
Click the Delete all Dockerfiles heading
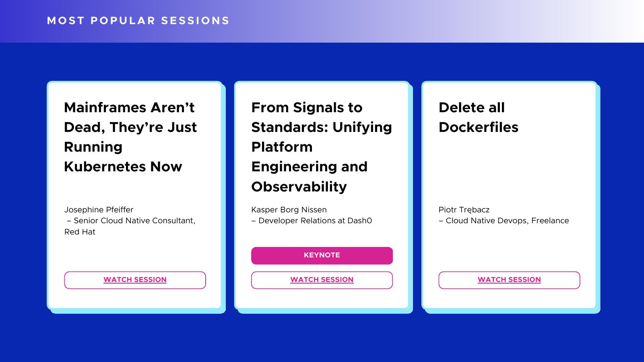478,117
